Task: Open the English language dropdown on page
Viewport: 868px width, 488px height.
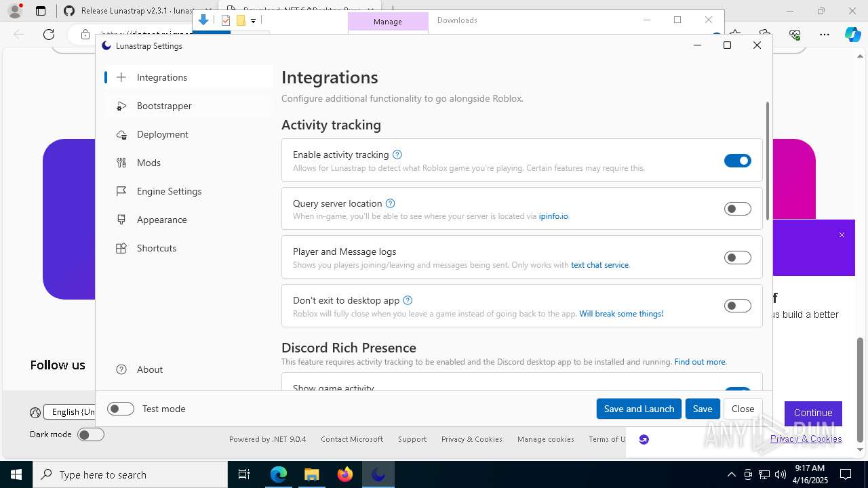Action: click(69, 411)
